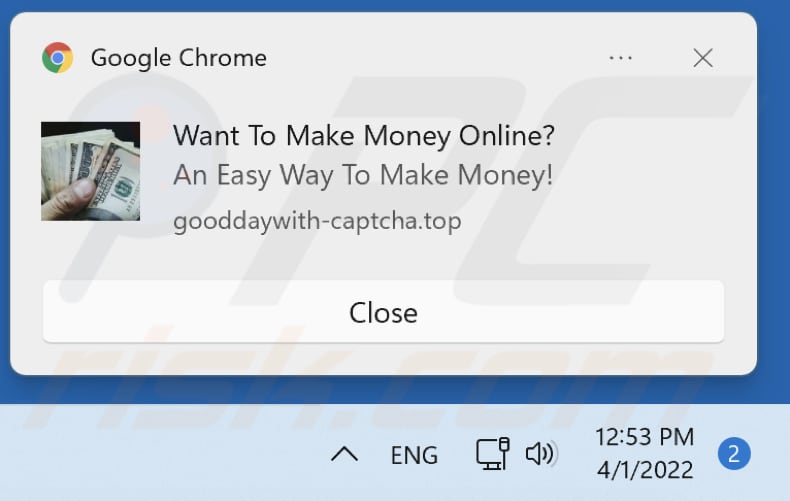Screen dimensions: 790x501
Task: Click the speaker volume tray icon
Action: (542, 453)
